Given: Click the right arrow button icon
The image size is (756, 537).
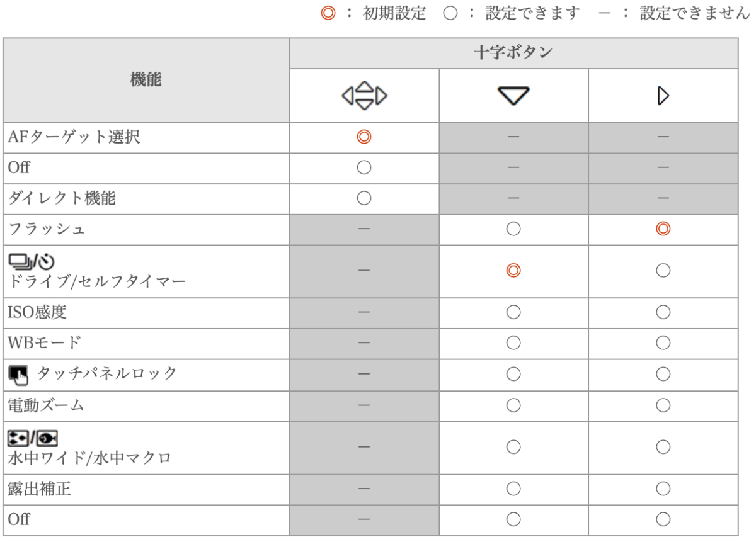Looking at the screenshot, I should point(663,96).
